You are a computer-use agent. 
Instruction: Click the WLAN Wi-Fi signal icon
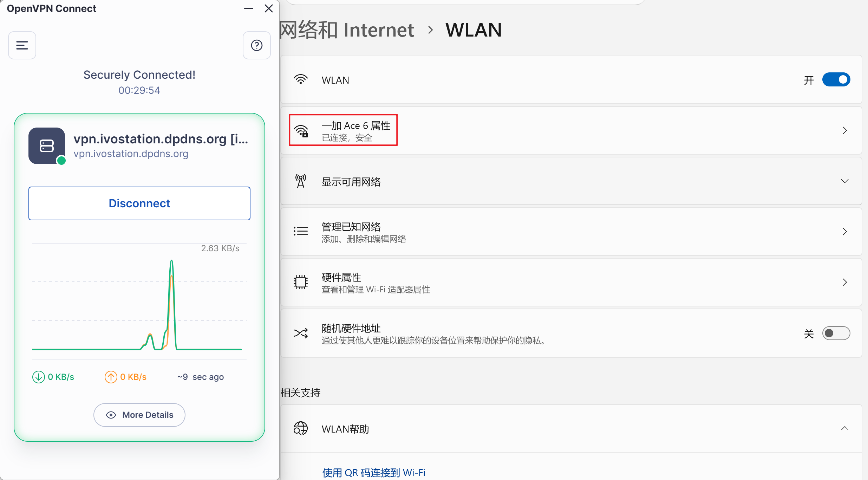click(x=301, y=80)
